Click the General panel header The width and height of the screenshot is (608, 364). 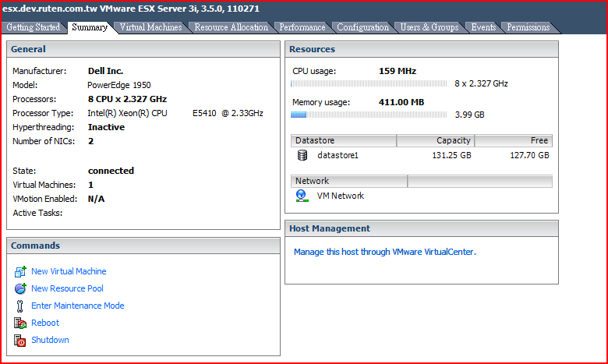point(143,49)
